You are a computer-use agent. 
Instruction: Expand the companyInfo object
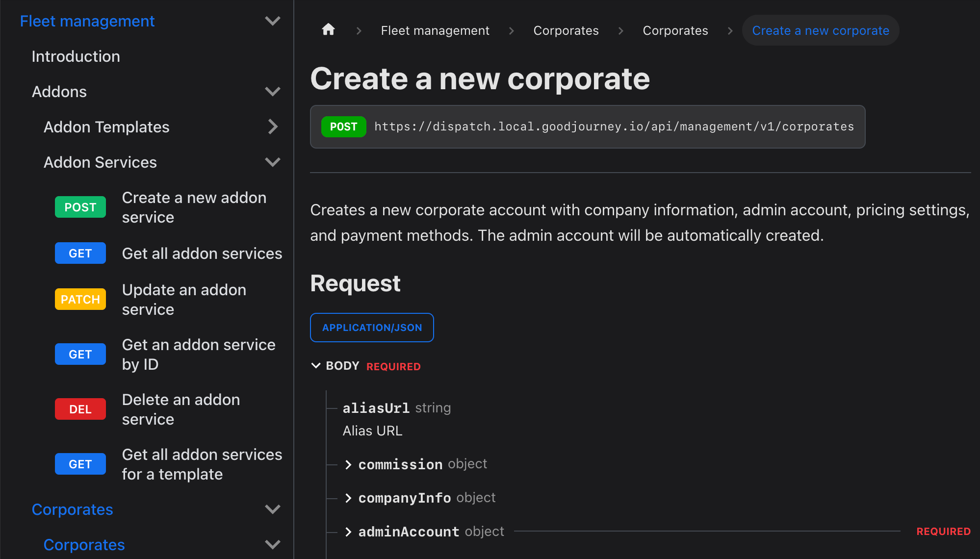[348, 498]
